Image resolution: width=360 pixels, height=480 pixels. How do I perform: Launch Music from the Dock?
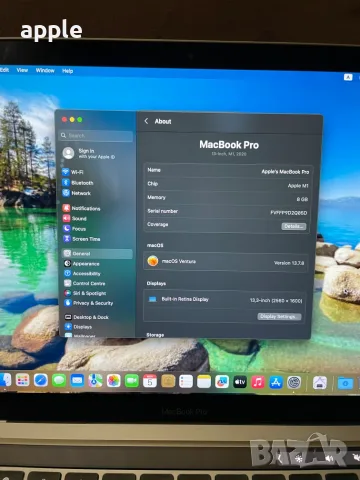point(258,382)
